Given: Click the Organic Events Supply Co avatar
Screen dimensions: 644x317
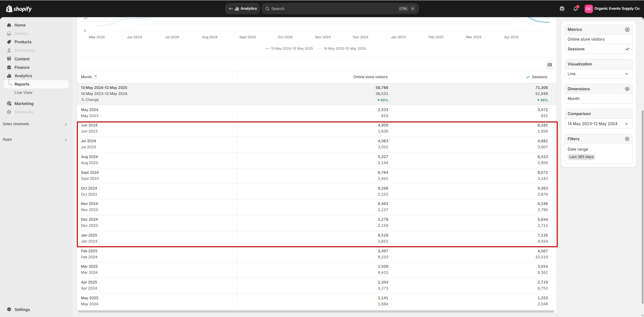Looking at the screenshot, I should pos(588,9).
